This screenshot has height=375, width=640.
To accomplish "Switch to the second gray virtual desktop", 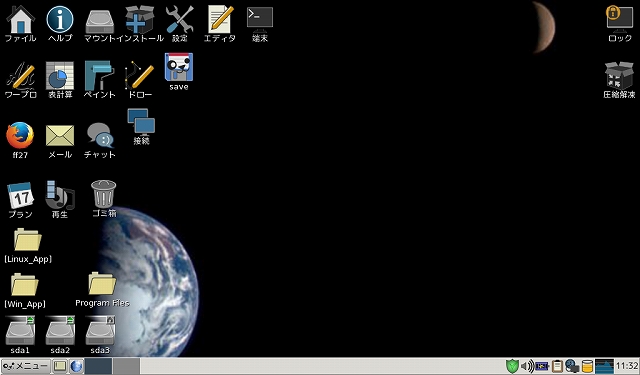I will [127, 366].
